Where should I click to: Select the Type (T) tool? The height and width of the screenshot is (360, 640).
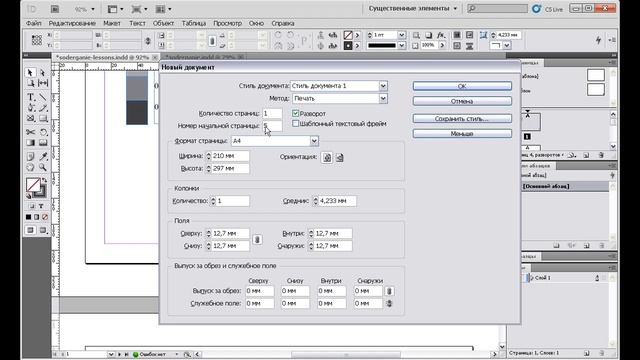pyautogui.click(x=30, y=97)
